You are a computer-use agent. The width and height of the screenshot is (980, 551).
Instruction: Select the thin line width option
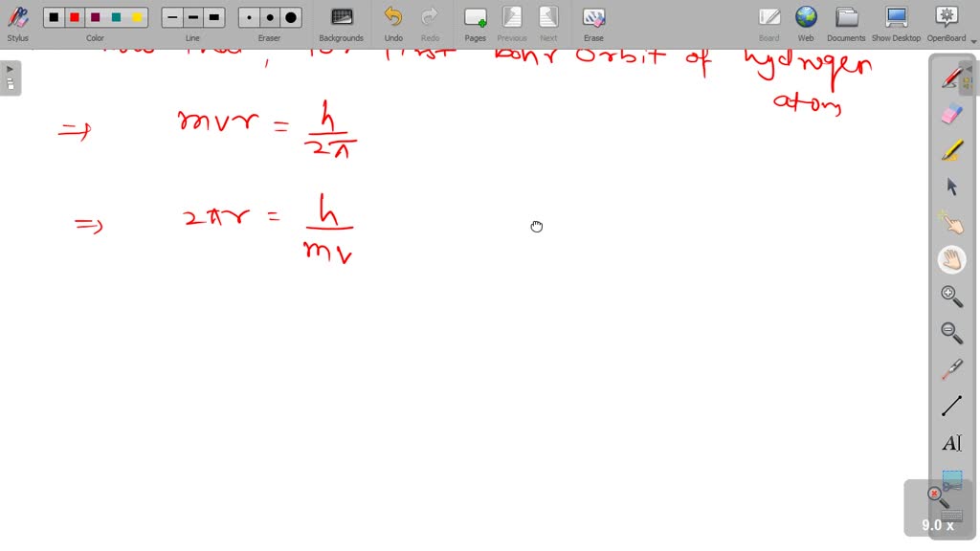click(x=172, y=17)
